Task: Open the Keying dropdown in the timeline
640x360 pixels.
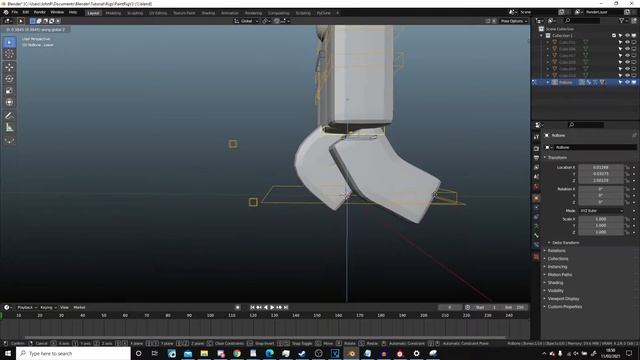Action: click(48, 307)
